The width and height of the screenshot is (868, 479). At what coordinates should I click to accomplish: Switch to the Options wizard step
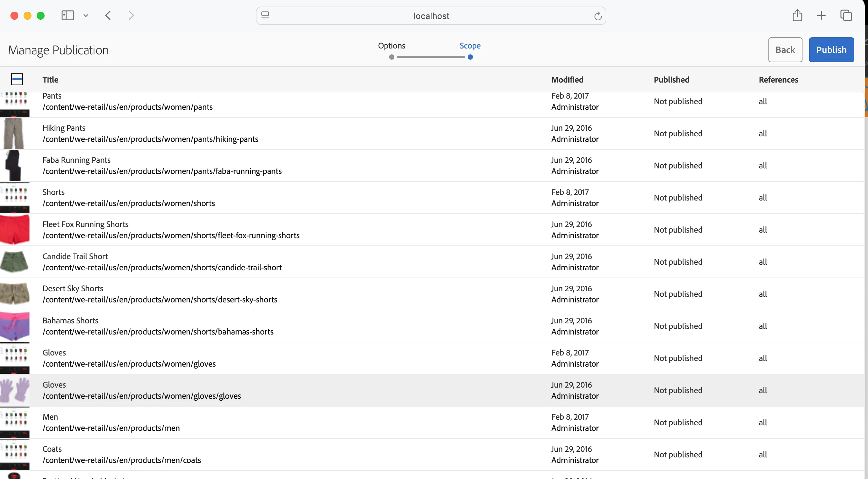tap(391, 46)
